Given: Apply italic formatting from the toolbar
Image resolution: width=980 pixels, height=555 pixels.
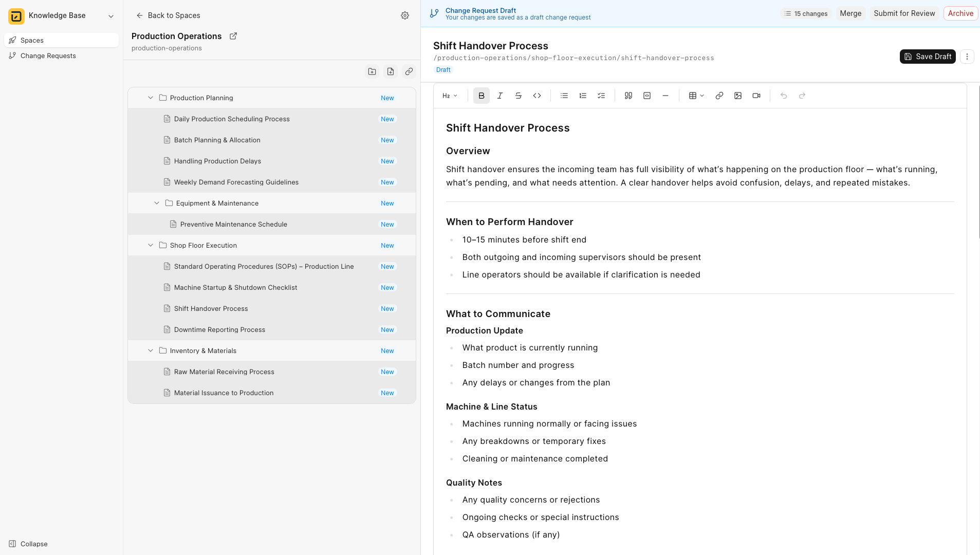Looking at the screenshot, I should click(500, 96).
